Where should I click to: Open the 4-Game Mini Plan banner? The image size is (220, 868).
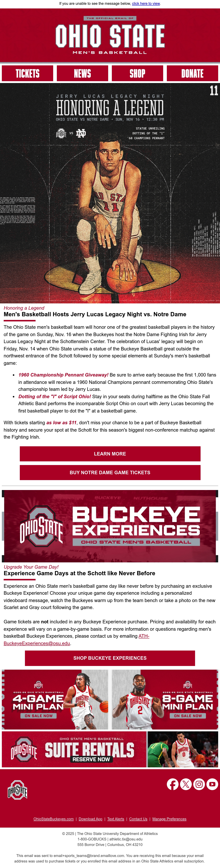pos(55,700)
